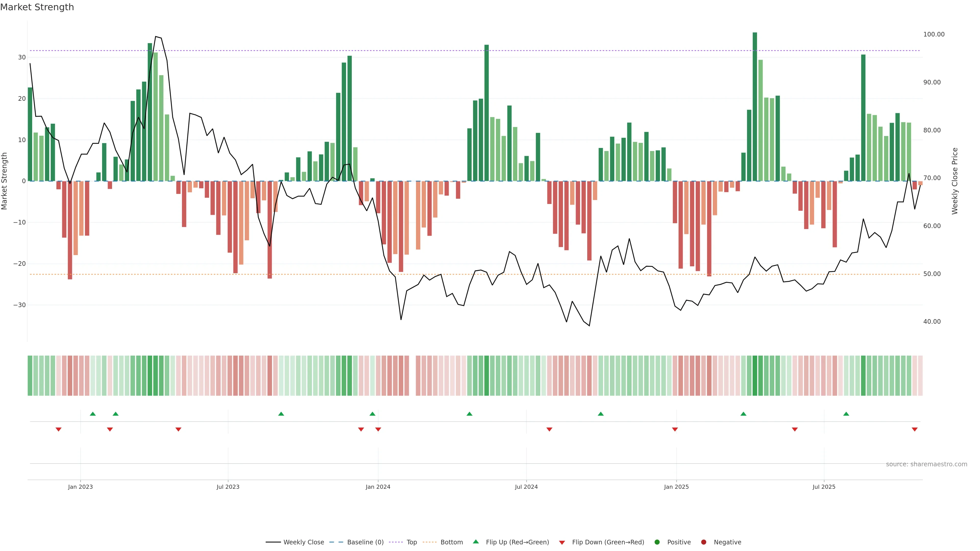The image size is (980, 551).
Task: Click the Negative red circle legend icon
Action: coord(703,542)
